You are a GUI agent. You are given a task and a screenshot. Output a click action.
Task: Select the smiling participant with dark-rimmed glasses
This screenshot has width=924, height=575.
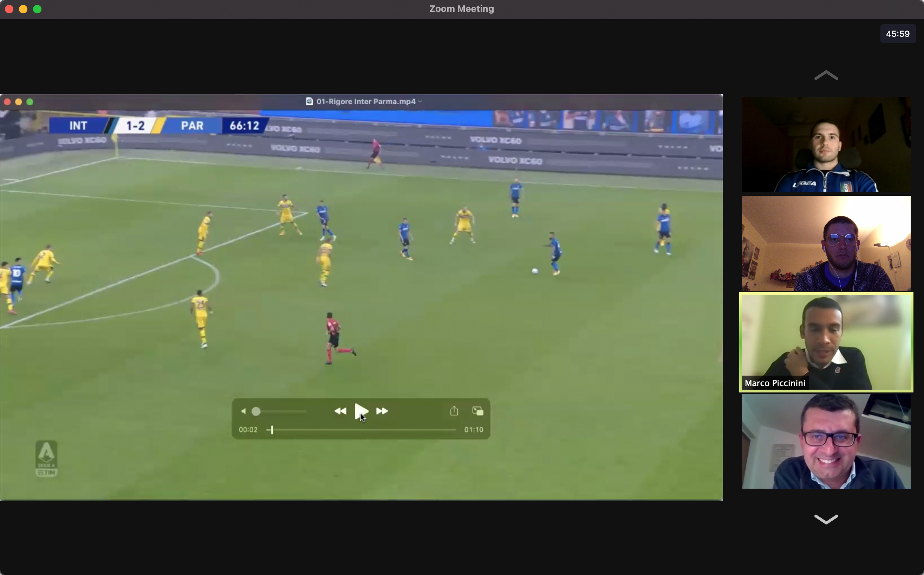[x=826, y=441]
